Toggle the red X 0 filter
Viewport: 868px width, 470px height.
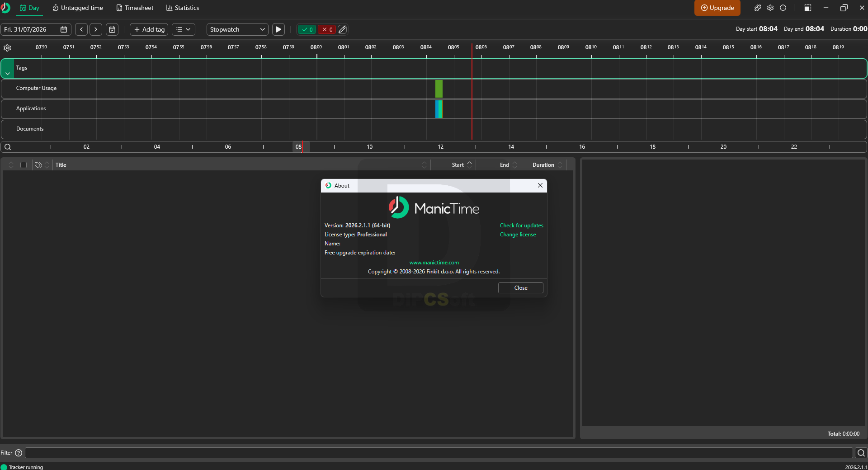(327, 29)
